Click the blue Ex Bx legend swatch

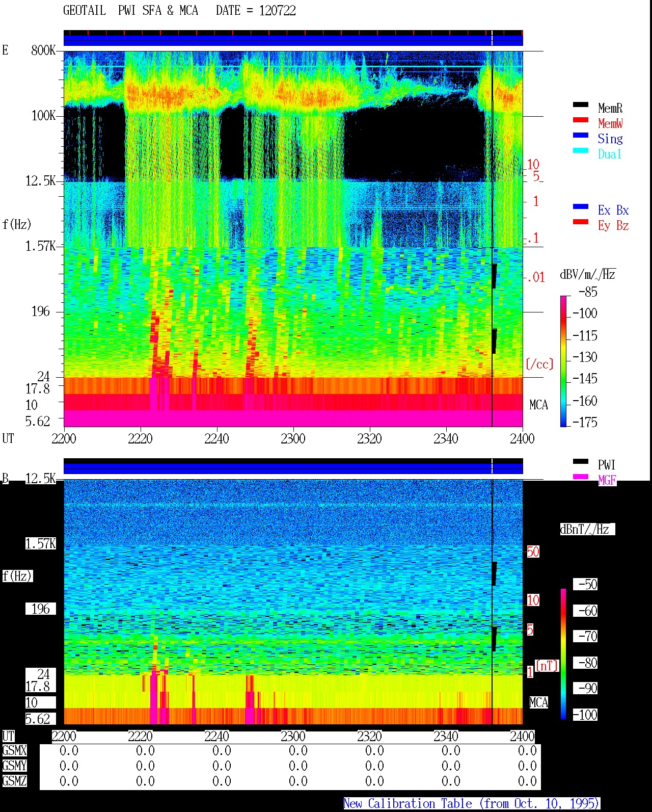[x=581, y=207]
